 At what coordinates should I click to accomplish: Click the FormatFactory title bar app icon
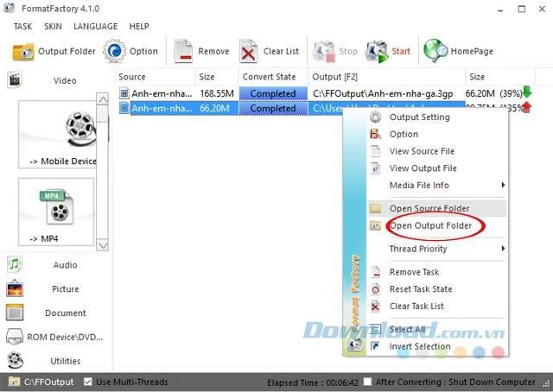pos(9,8)
